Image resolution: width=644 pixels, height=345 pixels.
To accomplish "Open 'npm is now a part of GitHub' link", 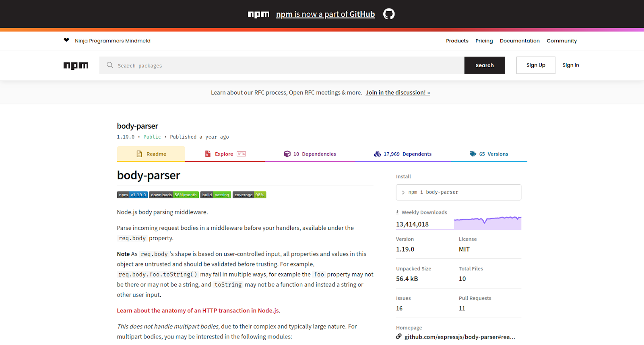I will coord(325,14).
